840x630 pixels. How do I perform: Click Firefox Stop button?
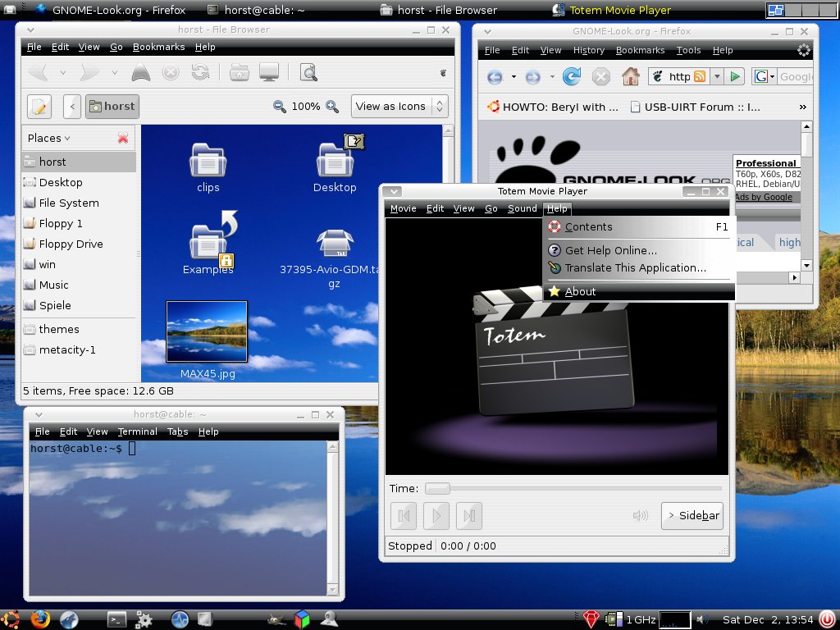point(601,77)
